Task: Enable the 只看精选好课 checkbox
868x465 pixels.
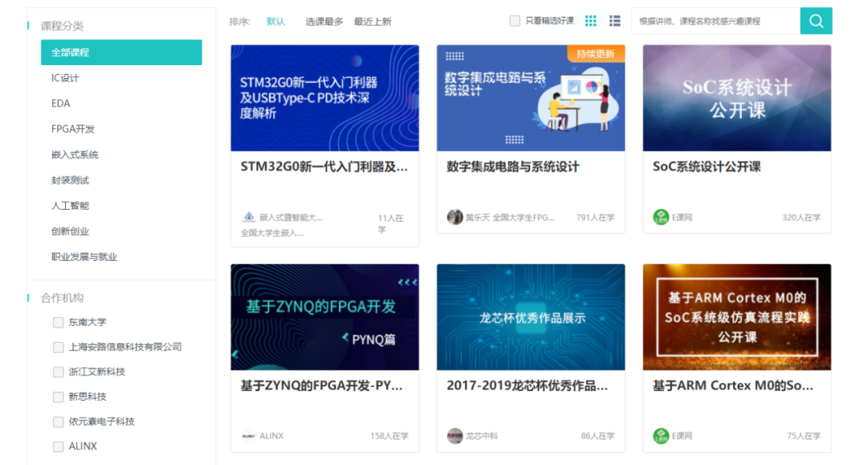Action: (x=515, y=21)
